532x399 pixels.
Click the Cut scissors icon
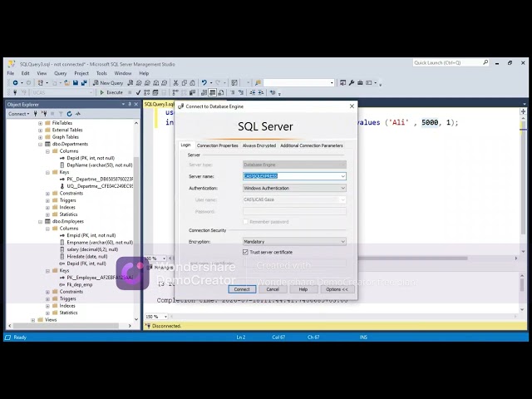(175, 83)
